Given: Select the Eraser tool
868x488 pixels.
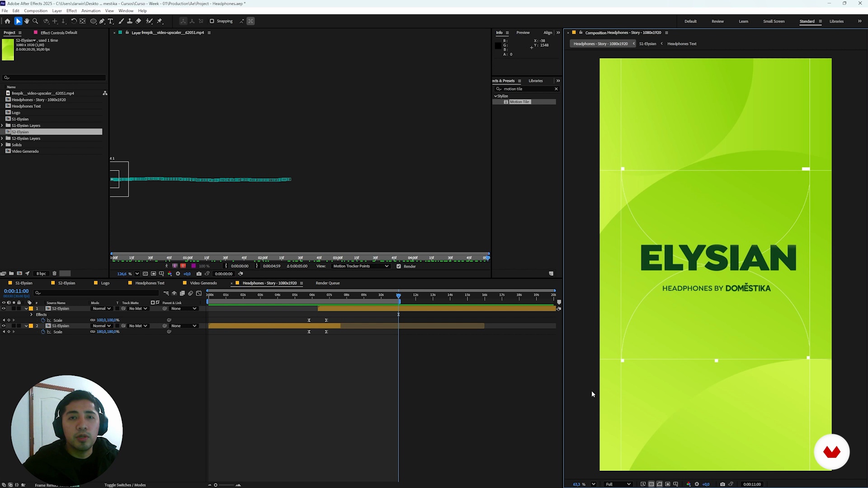Looking at the screenshot, I should tap(138, 21).
